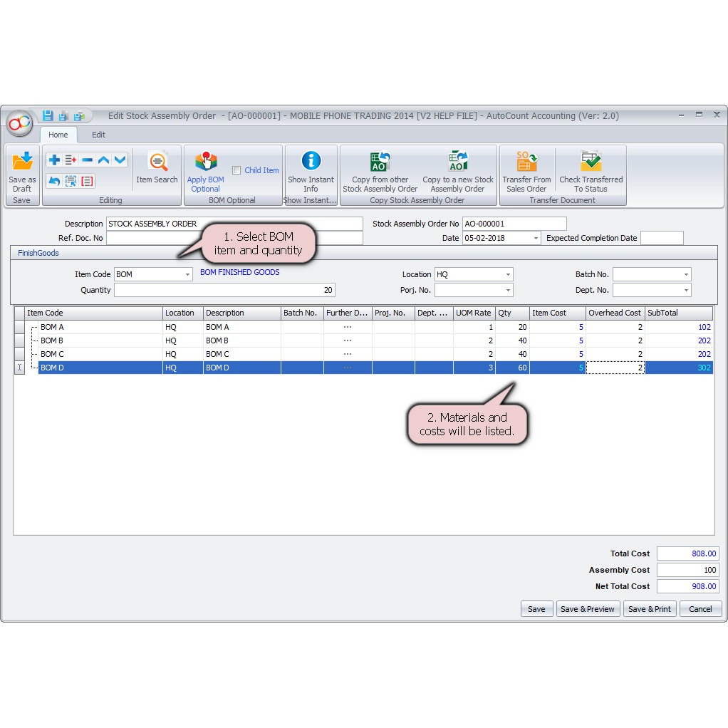
Task: Expand the Date picker dropdown
Action: (536, 239)
